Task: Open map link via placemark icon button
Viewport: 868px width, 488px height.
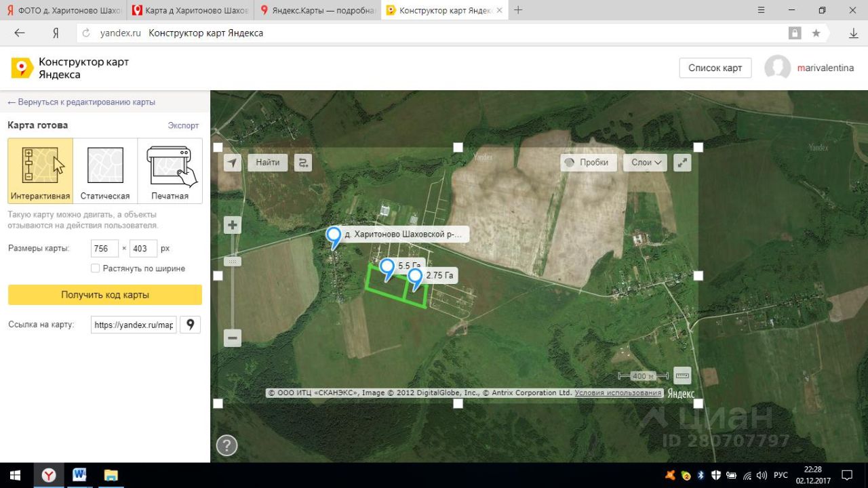Action: pyautogui.click(x=190, y=325)
